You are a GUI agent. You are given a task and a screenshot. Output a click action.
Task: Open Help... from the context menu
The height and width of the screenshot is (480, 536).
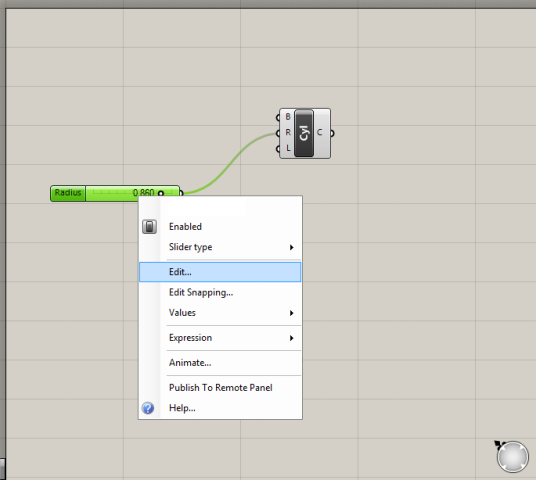220,408
